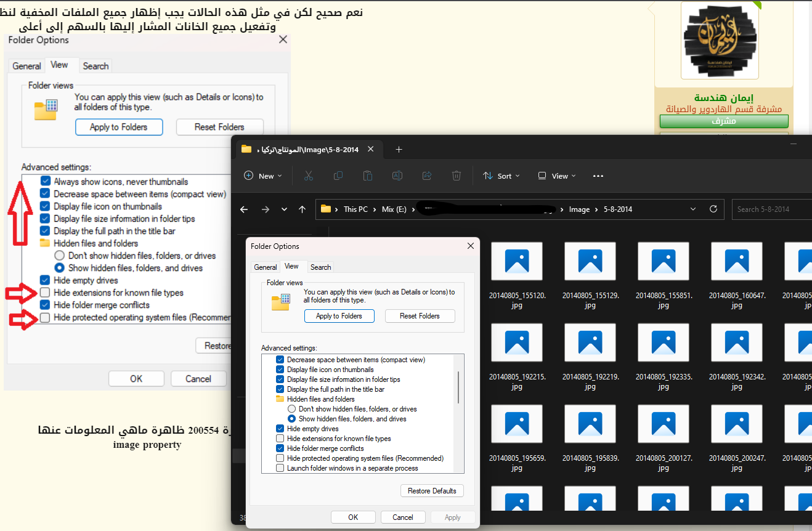Image resolution: width=812 pixels, height=531 pixels.
Task: Toggle 'Launch folder windows in a separate process'
Action: (x=280, y=468)
